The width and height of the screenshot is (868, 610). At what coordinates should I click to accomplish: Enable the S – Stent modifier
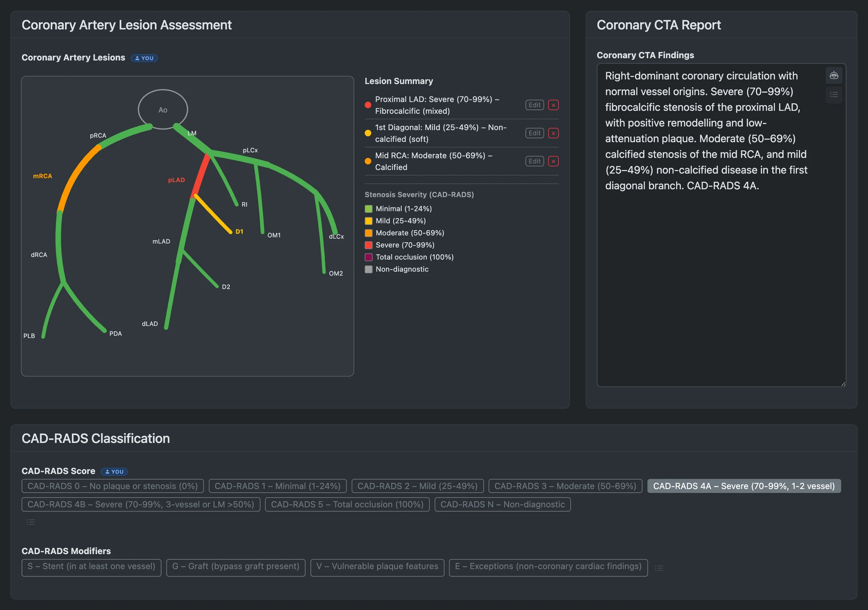91,567
